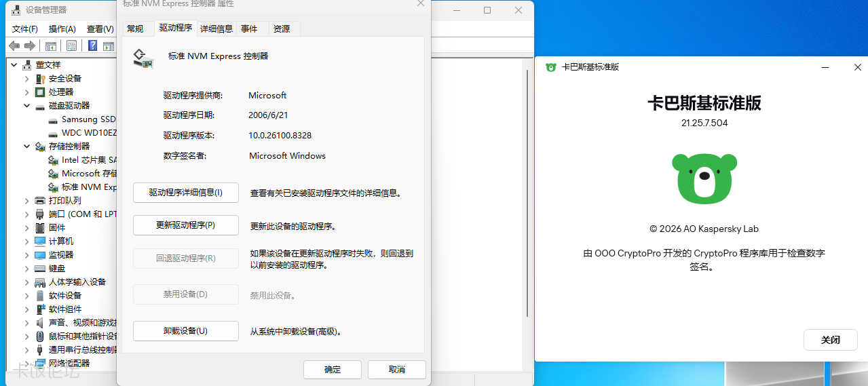Click 关闭 in the Kaspersky window
Image resolution: width=868 pixels, height=386 pixels.
[x=831, y=340]
